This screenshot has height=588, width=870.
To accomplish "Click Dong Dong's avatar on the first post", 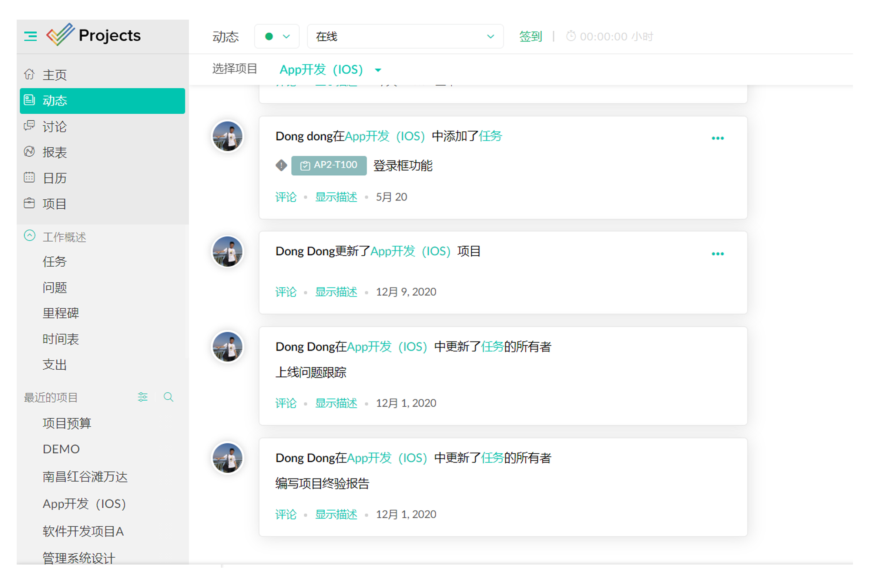I will [228, 136].
